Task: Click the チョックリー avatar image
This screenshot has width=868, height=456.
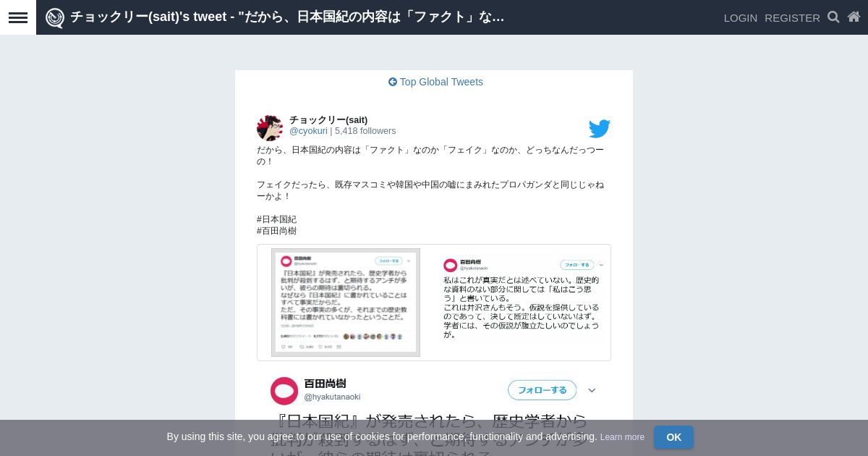Action: pos(270,127)
